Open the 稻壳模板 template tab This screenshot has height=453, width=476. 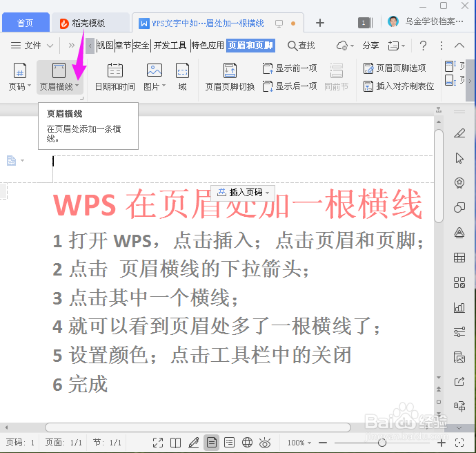click(90, 23)
